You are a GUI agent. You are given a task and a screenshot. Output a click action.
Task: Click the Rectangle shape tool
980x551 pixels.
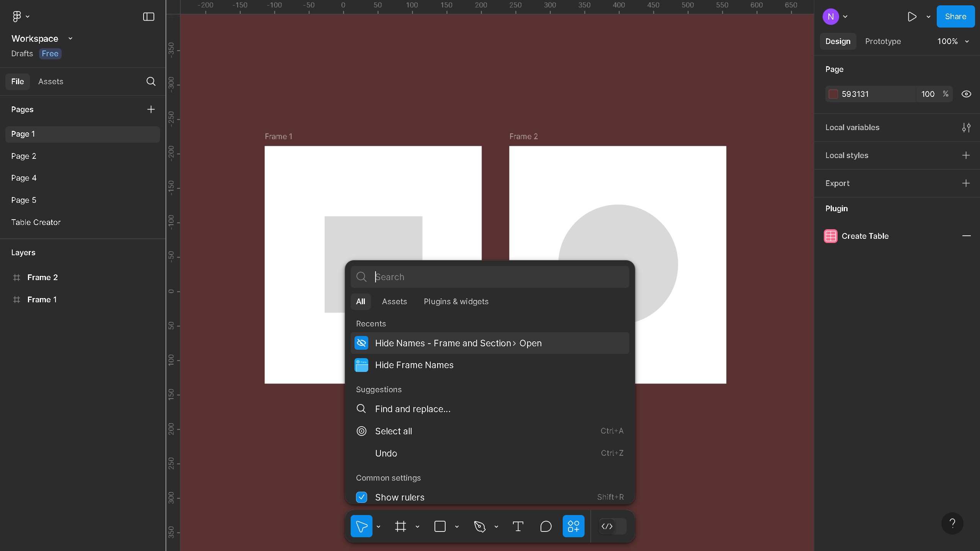pos(440,527)
